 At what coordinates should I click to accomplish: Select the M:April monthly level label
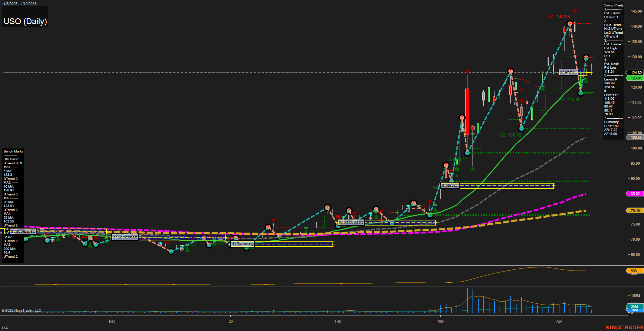(x=568, y=72)
